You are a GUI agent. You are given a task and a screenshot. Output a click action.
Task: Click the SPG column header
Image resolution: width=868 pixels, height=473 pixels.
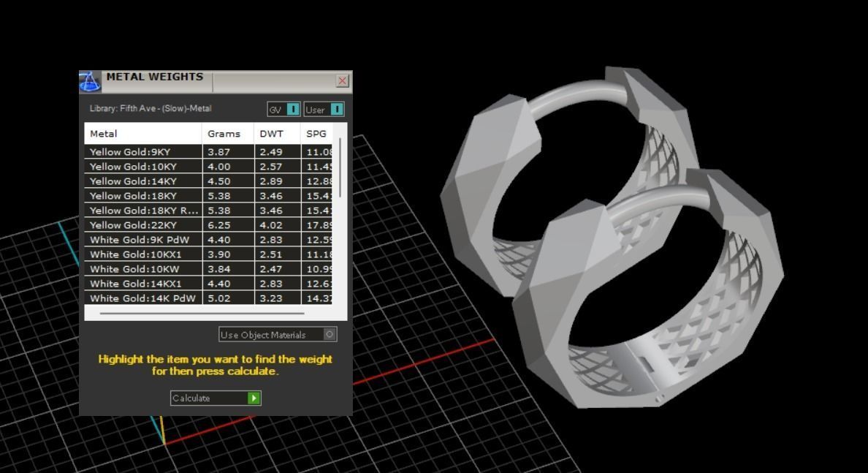click(x=316, y=134)
